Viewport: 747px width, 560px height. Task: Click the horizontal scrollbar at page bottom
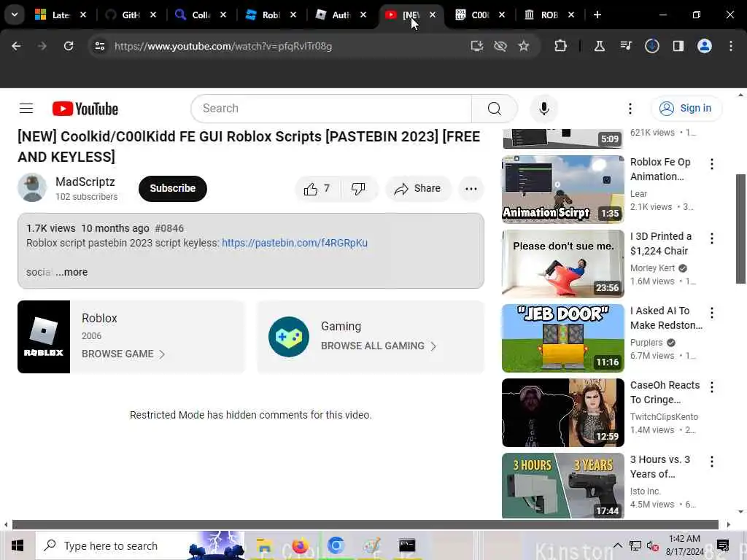(365, 525)
